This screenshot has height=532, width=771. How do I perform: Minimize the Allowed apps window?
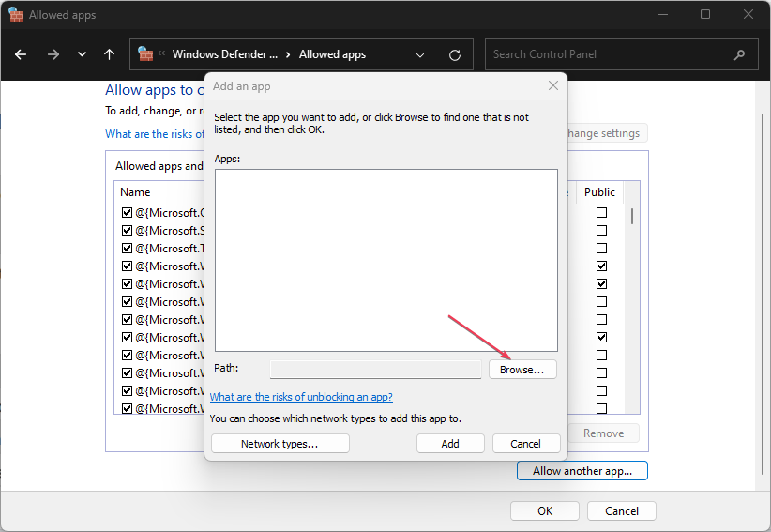point(663,14)
